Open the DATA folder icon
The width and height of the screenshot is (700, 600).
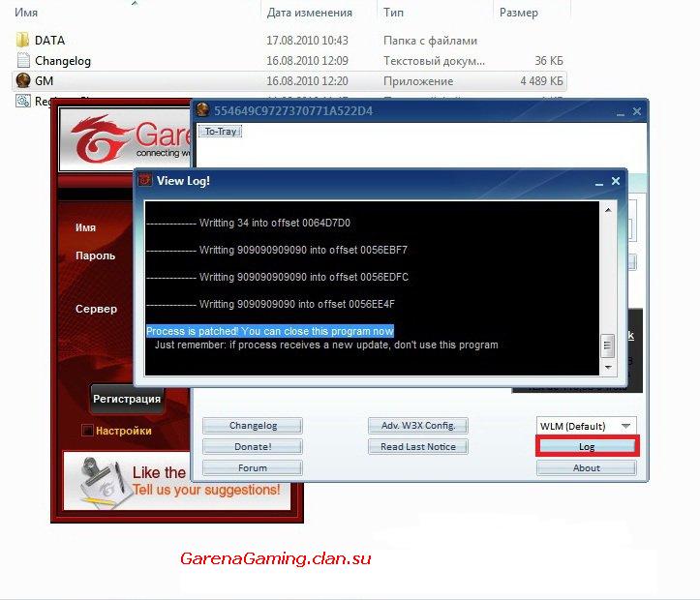pos(22,40)
